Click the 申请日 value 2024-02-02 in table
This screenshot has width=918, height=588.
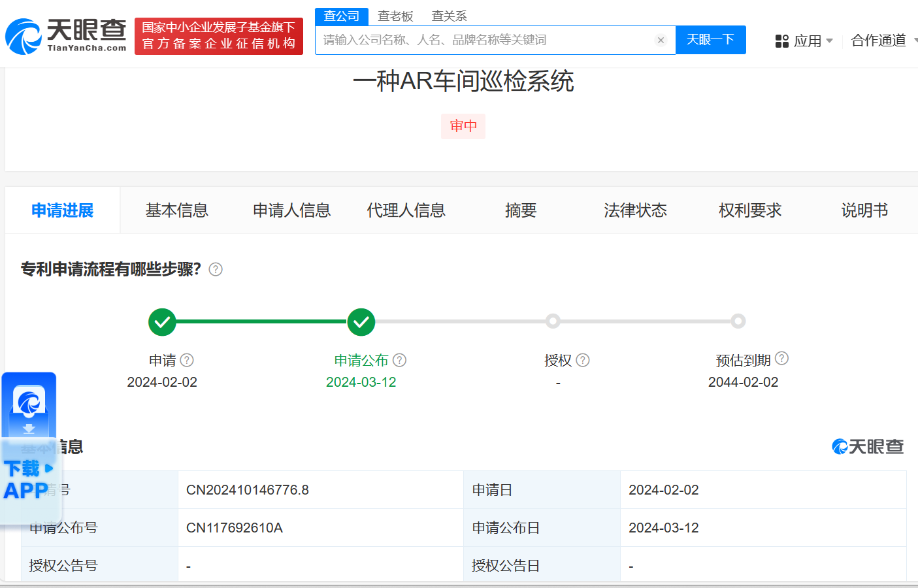click(664, 490)
